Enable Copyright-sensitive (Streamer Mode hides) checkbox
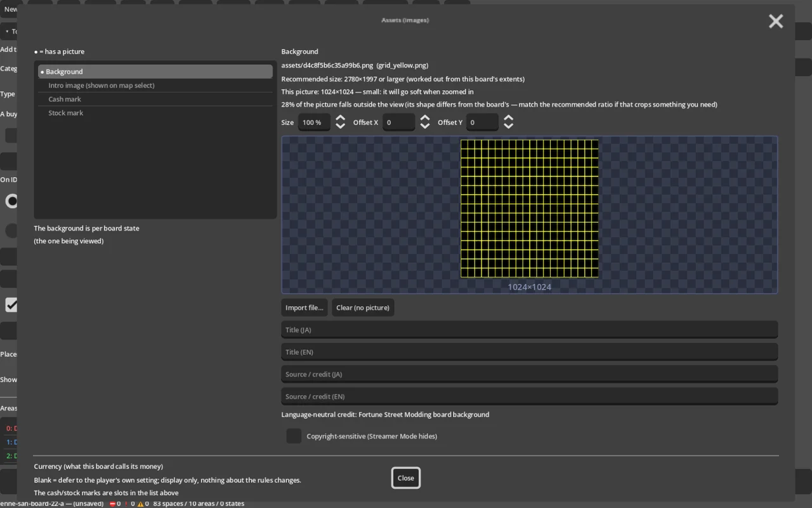 pyautogui.click(x=294, y=436)
